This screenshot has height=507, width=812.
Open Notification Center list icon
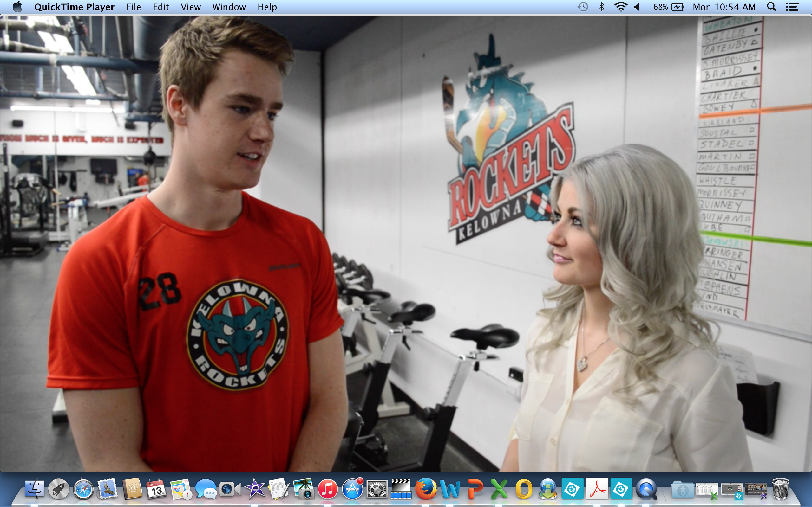[x=792, y=7]
